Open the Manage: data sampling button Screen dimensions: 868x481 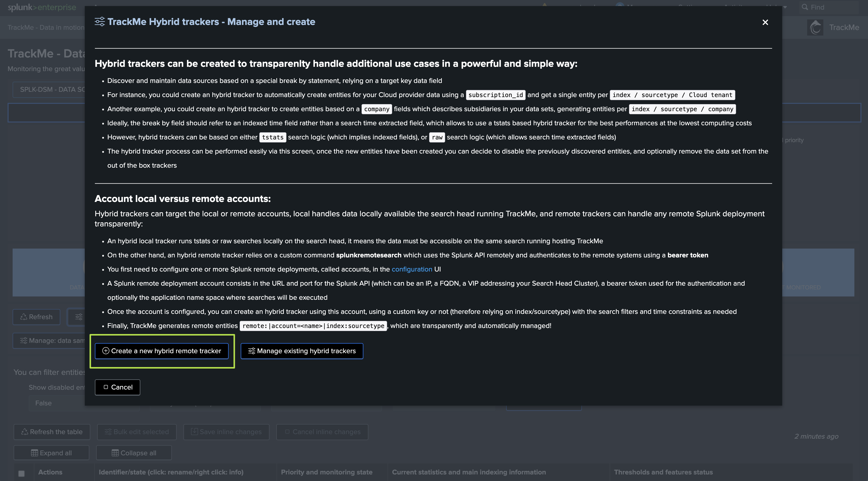click(x=49, y=341)
